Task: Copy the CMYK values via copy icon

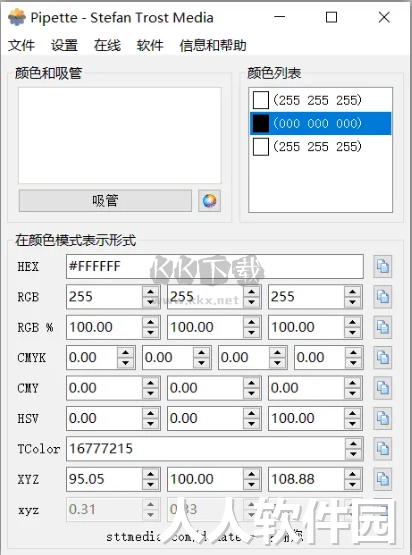Action: tap(382, 357)
